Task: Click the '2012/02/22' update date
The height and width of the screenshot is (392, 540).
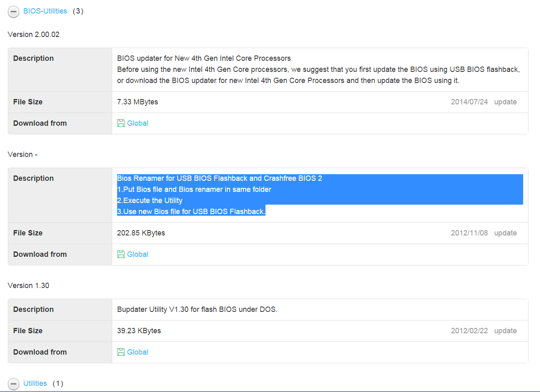Action: tap(469, 331)
